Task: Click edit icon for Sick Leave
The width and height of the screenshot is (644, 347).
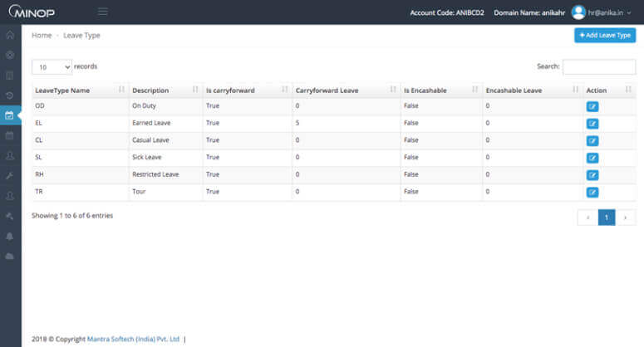Action: click(592, 158)
